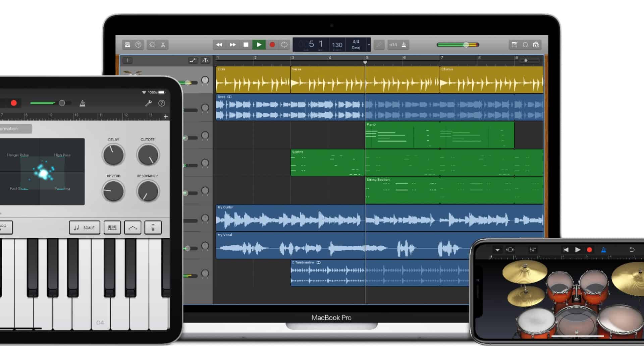The image size is (644, 362).
Task: Fast forward playback on the MacBook
Action: point(232,45)
